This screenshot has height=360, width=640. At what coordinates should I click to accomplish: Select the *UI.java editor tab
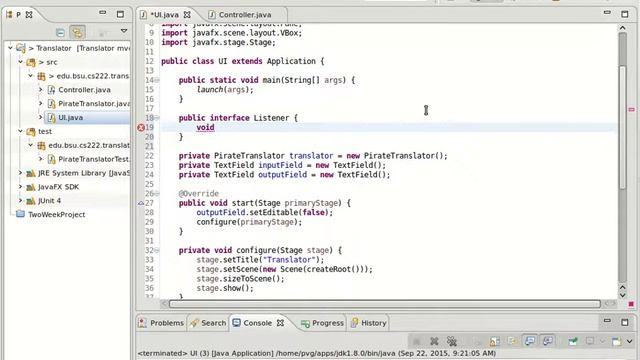pos(164,15)
